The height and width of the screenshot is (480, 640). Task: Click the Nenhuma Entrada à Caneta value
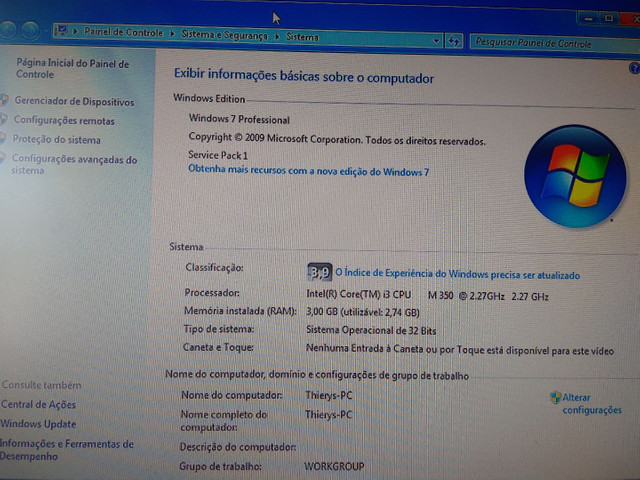coord(460,349)
